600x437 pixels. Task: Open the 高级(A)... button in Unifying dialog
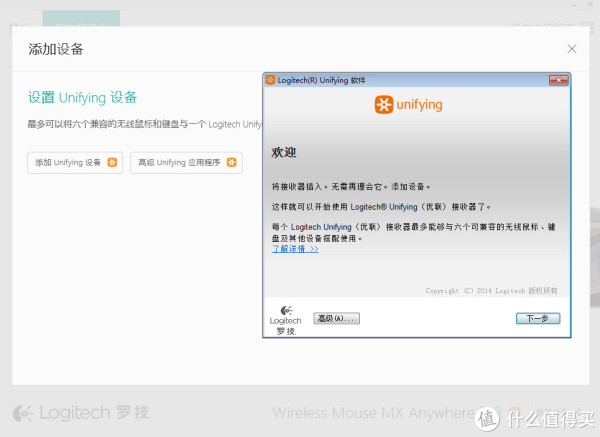[x=336, y=318]
